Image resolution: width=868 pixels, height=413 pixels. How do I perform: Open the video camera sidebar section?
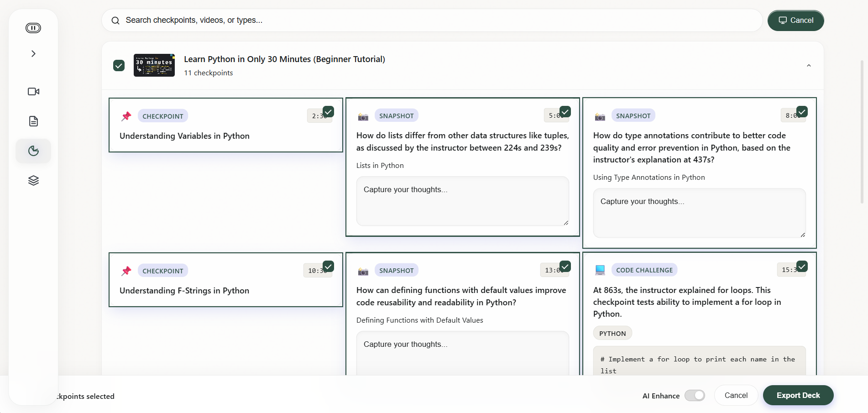(33, 91)
